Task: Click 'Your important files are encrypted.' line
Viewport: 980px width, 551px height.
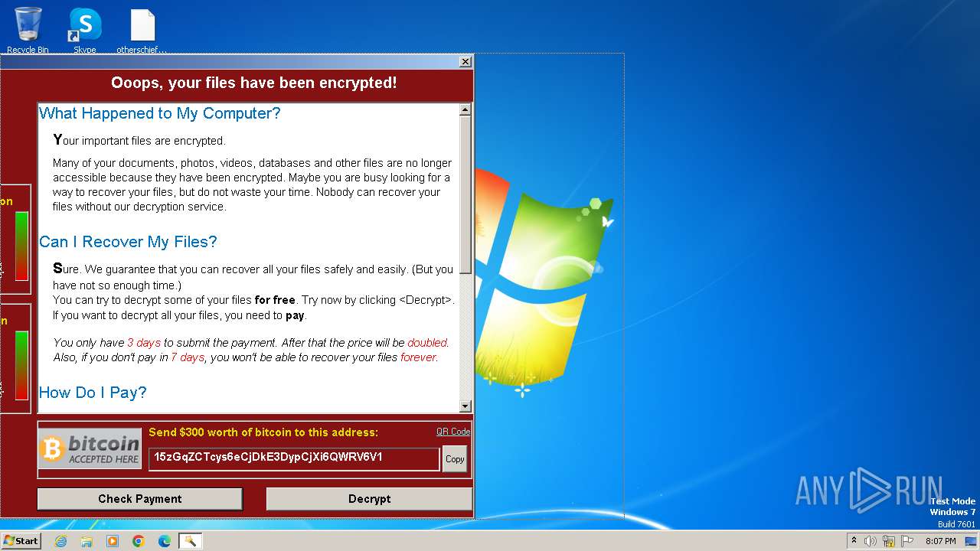Action: [139, 140]
